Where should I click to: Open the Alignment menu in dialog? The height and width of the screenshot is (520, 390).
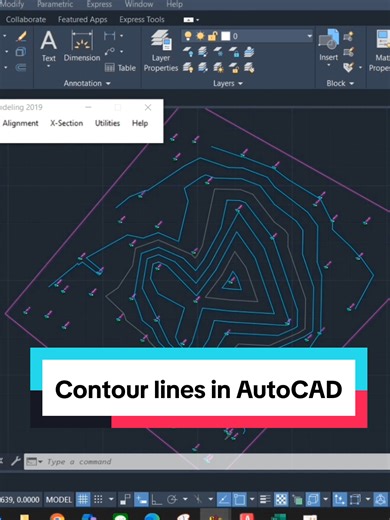pos(20,123)
